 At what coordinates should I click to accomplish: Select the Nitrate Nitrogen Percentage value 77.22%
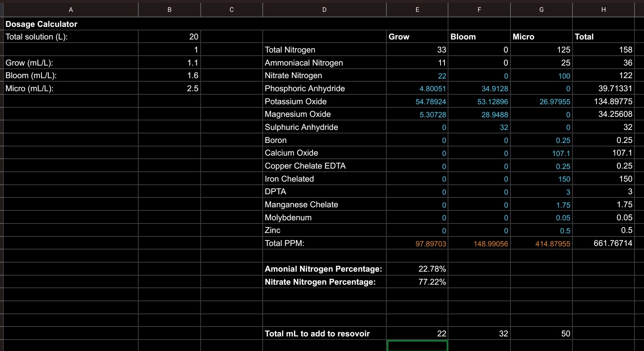tap(417, 282)
